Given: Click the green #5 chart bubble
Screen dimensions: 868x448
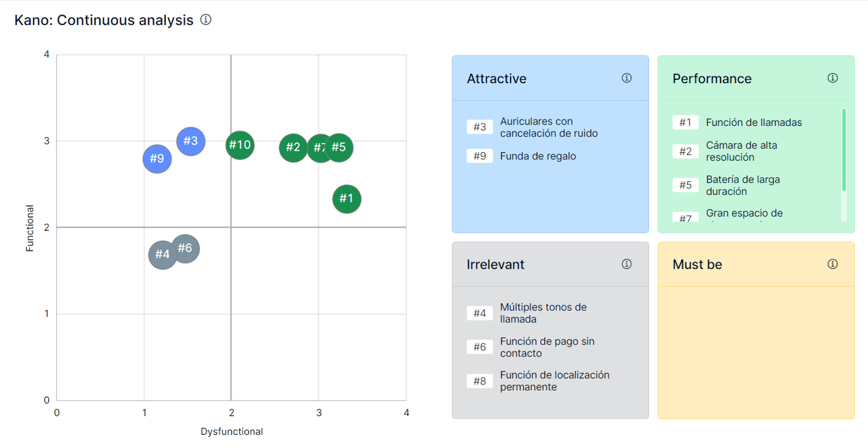Looking at the screenshot, I should click(x=340, y=148).
